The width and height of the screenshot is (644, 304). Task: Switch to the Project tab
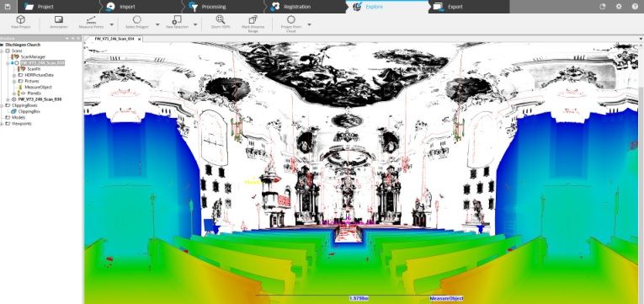[x=57, y=7]
